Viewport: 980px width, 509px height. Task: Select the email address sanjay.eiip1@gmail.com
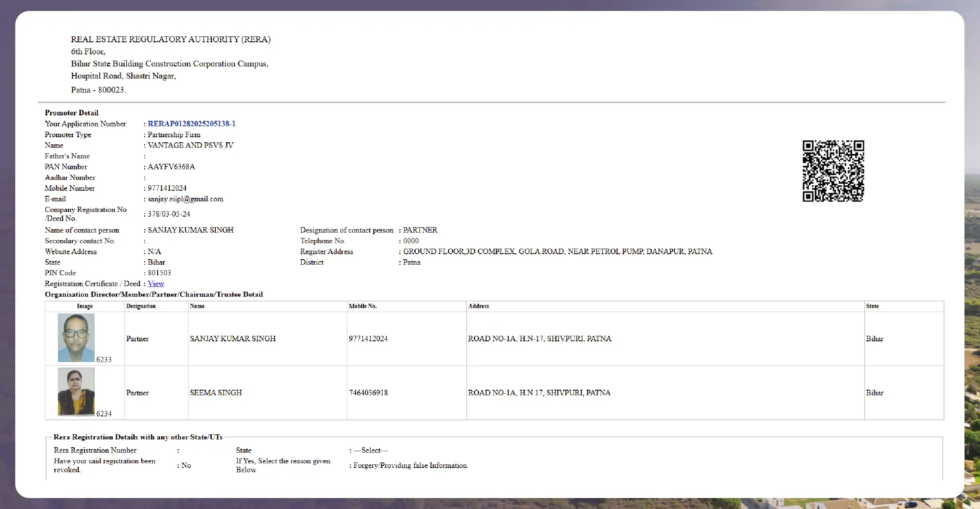(x=185, y=199)
